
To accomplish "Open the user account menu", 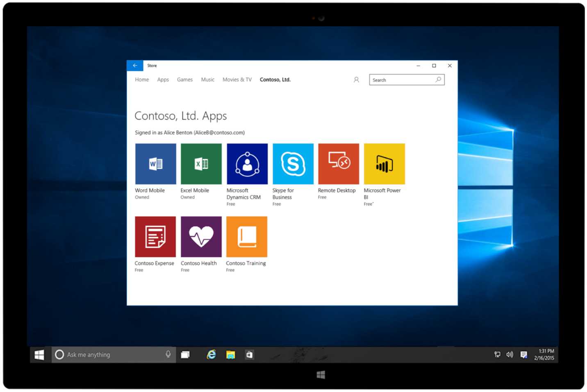I will point(356,79).
